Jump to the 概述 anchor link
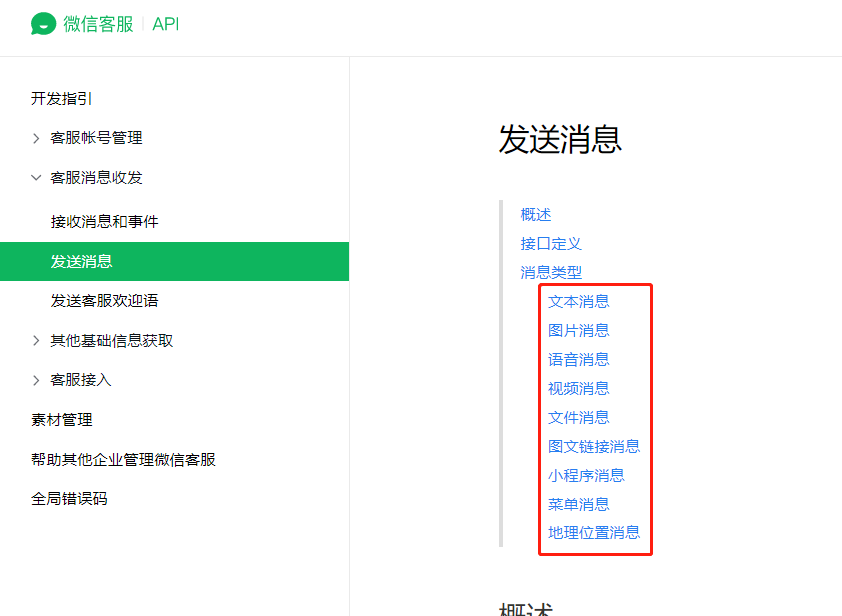Screen dimensions: 842x616 point(536,215)
